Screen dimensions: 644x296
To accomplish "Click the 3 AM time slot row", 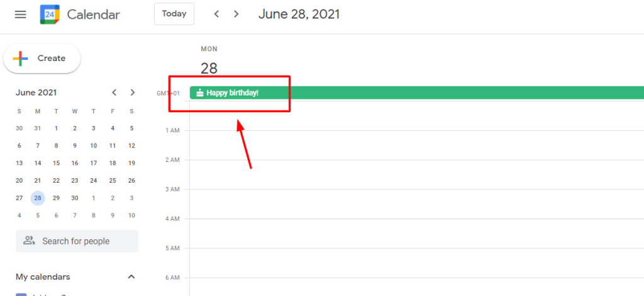I will 417,204.
